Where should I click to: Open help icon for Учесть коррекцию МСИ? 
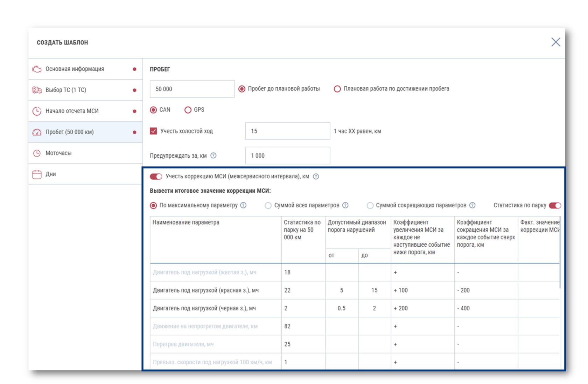click(x=316, y=176)
